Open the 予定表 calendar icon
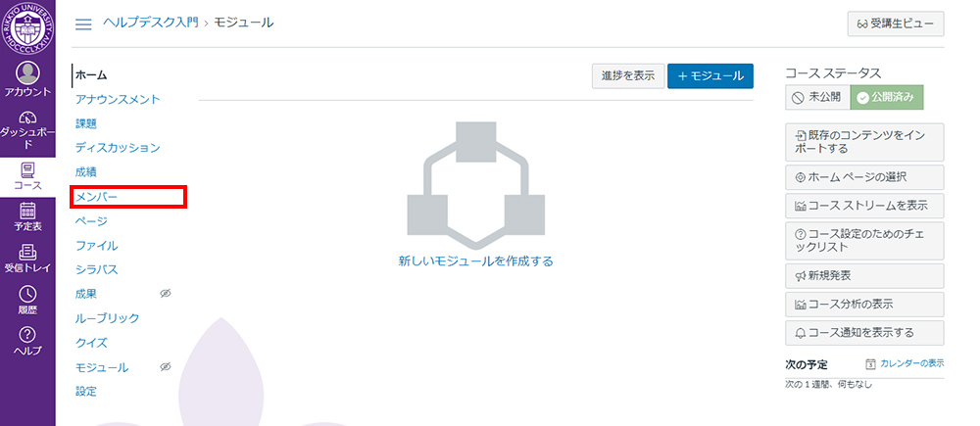 [x=27, y=216]
